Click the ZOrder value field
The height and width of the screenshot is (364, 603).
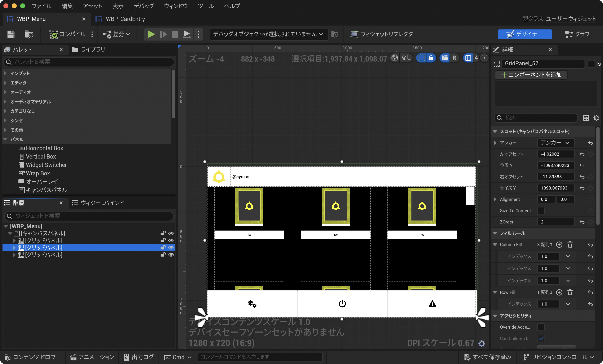pos(555,222)
